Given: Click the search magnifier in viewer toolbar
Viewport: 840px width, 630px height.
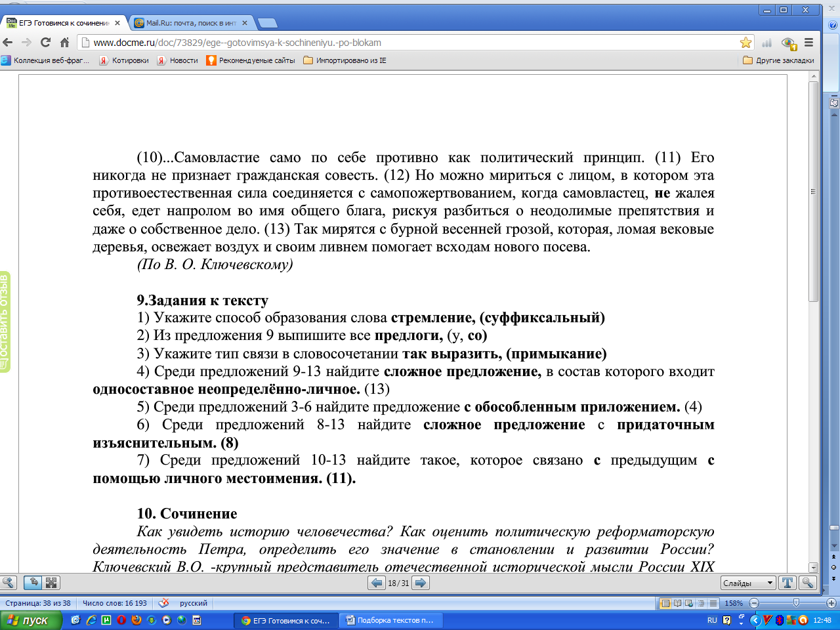Looking at the screenshot, I should [x=808, y=583].
